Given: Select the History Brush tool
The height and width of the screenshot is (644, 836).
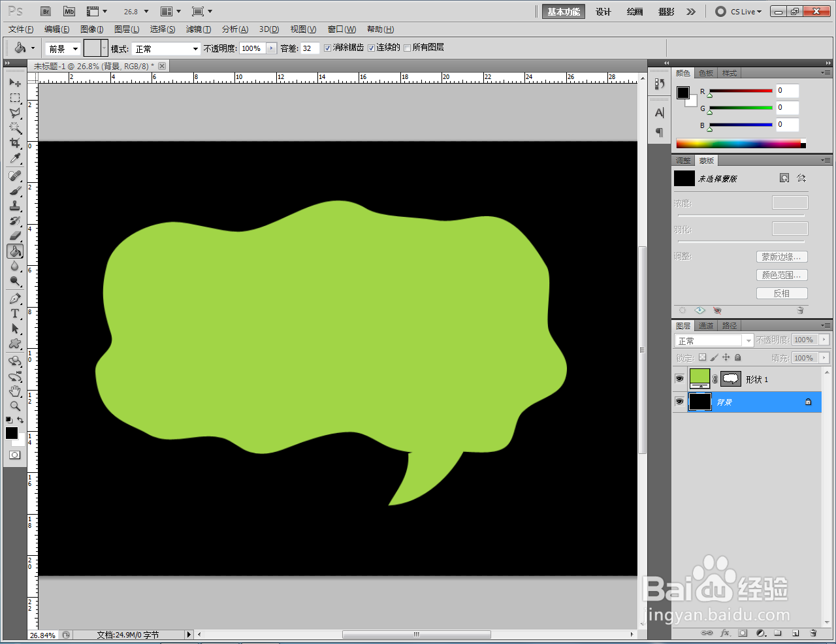Looking at the screenshot, I should coord(15,221).
